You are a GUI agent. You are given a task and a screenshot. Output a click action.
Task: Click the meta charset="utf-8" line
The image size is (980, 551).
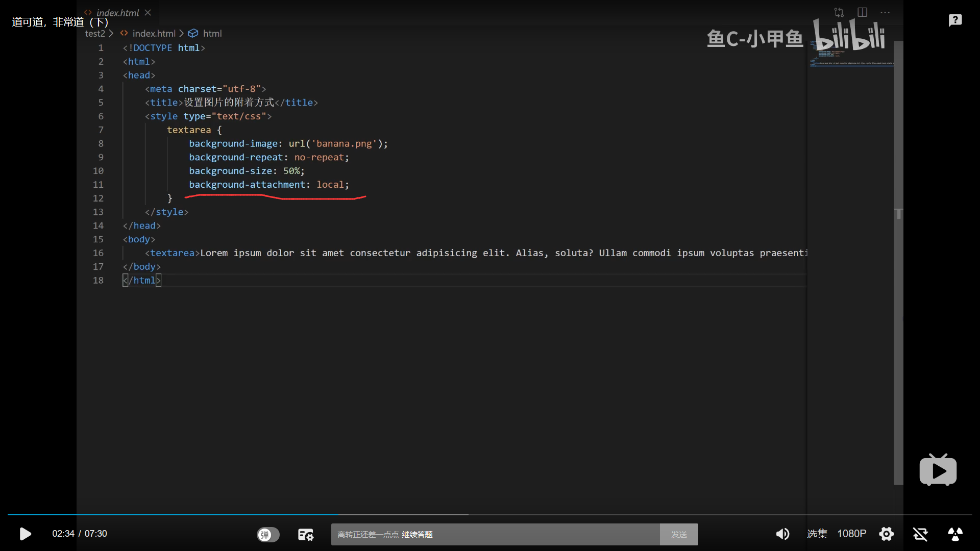click(x=206, y=89)
